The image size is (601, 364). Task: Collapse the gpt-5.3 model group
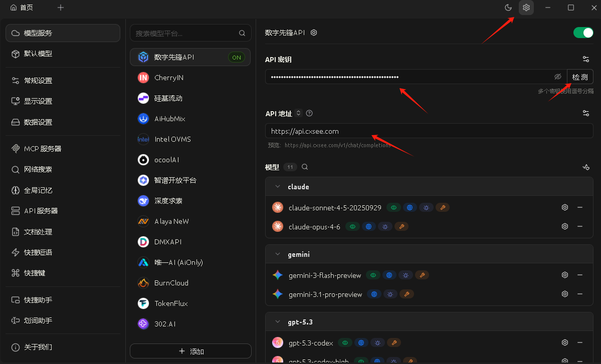tap(278, 322)
